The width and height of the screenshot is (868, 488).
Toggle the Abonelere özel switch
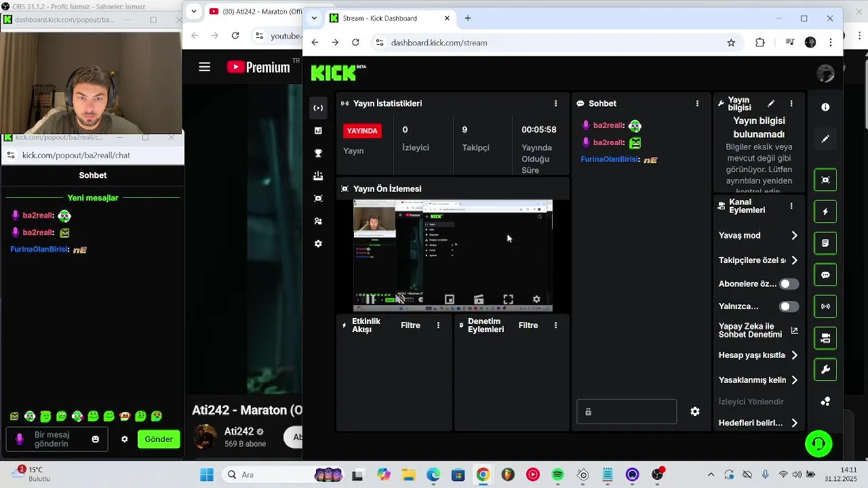point(789,284)
